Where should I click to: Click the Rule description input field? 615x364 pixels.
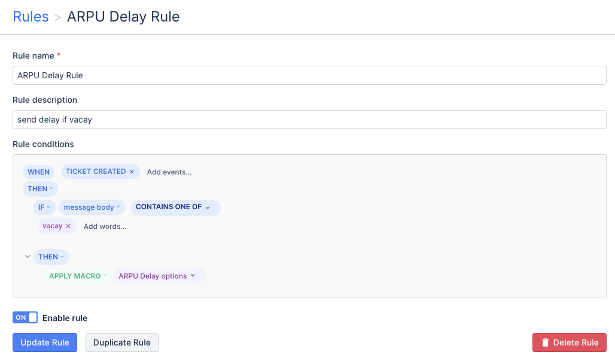tap(309, 120)
